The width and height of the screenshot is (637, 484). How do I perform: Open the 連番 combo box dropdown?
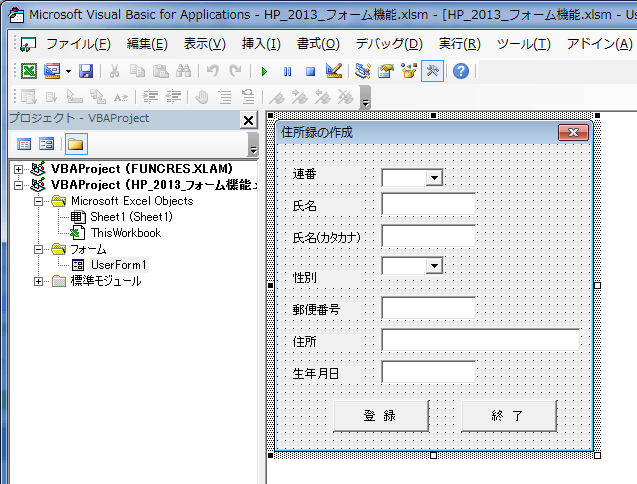point(434,177)
